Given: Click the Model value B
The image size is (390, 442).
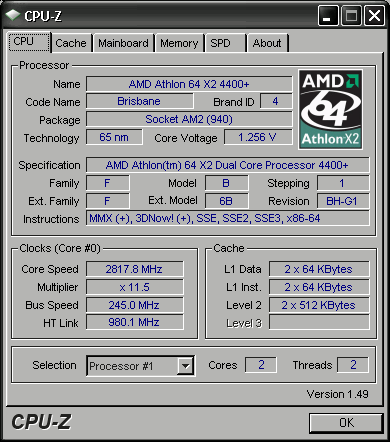Looking at the screenshot, I should pyautogui.click(x=226, y=183).
